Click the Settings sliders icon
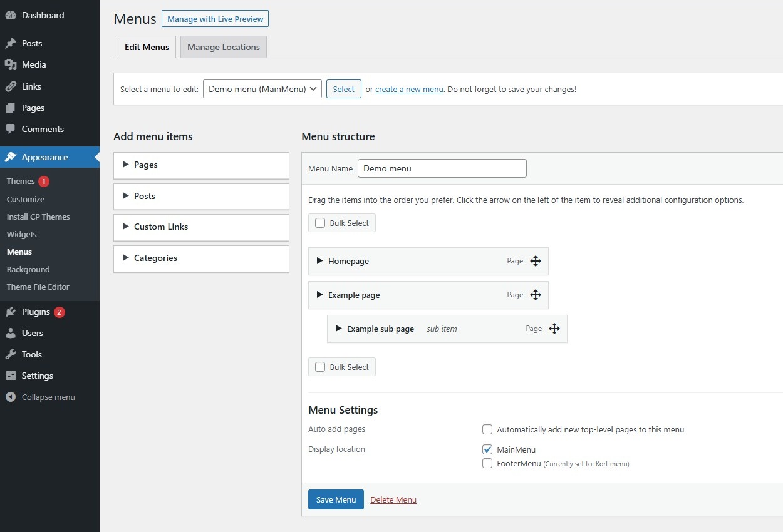This screenshot has height=532, width=783. 11,376
